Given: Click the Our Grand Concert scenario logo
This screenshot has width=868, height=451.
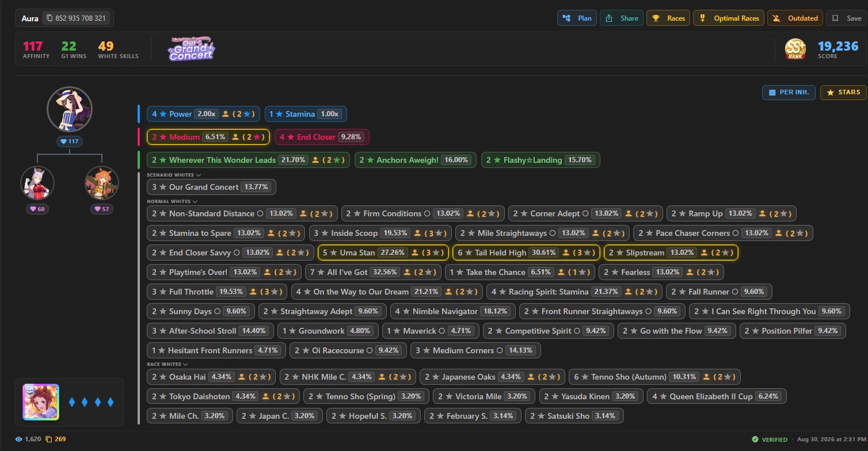Looking at the screenshot, I should [x=192, y=49].
